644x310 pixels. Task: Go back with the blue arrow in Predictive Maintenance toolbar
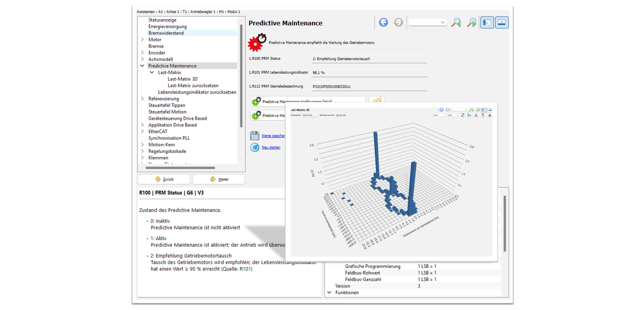point(383,22)
